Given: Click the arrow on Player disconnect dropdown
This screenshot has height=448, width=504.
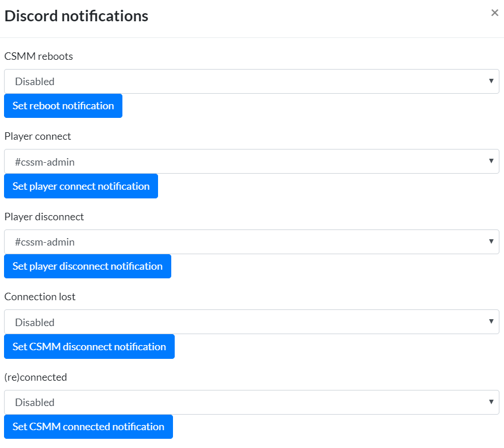Looking at the screenshot, I should pyautogui.click(x=491, y=241).
